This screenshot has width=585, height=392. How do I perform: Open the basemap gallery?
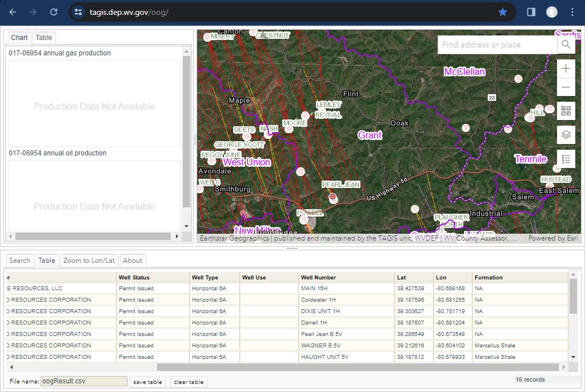click(x=566, y=111)
